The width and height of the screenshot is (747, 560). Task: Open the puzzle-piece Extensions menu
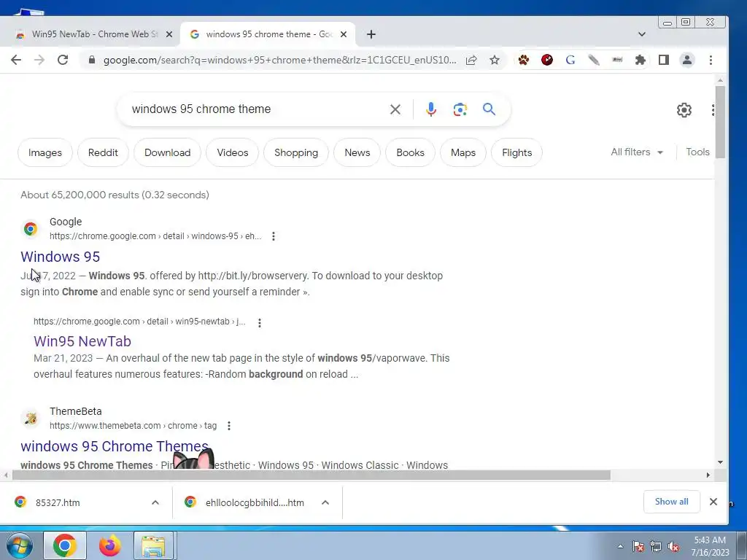[640, 60]
